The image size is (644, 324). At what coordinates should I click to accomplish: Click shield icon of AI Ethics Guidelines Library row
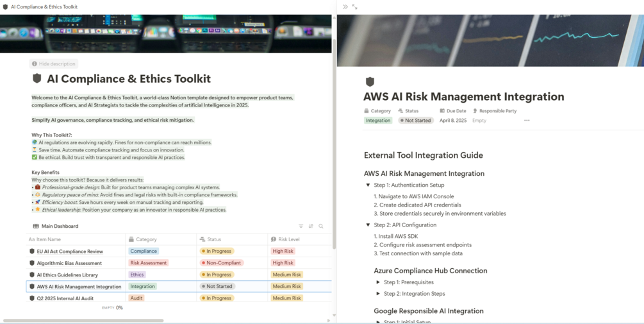pos(31,275)
